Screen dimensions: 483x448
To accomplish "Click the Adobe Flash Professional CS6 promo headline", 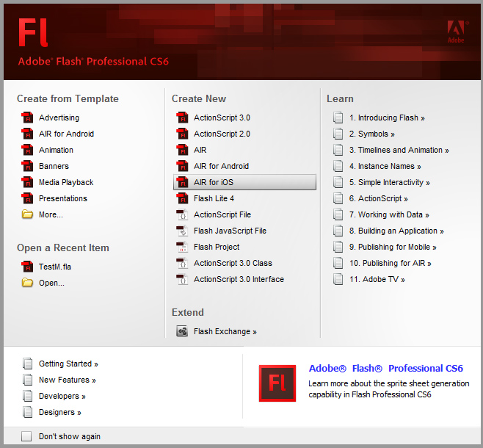I will [386, 368].
